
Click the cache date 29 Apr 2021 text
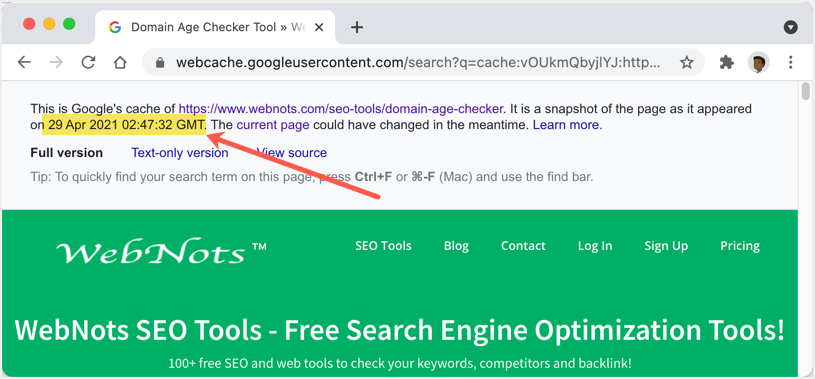[x=127, y=125]
